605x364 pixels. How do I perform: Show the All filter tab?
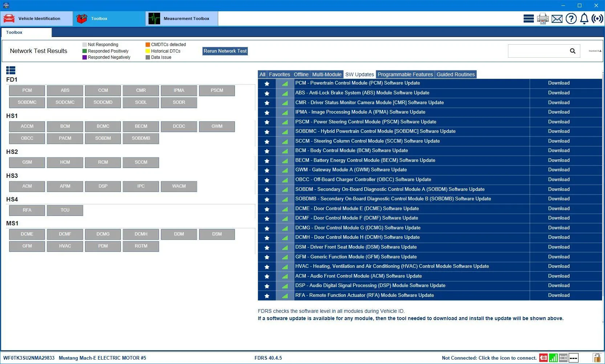262,74
